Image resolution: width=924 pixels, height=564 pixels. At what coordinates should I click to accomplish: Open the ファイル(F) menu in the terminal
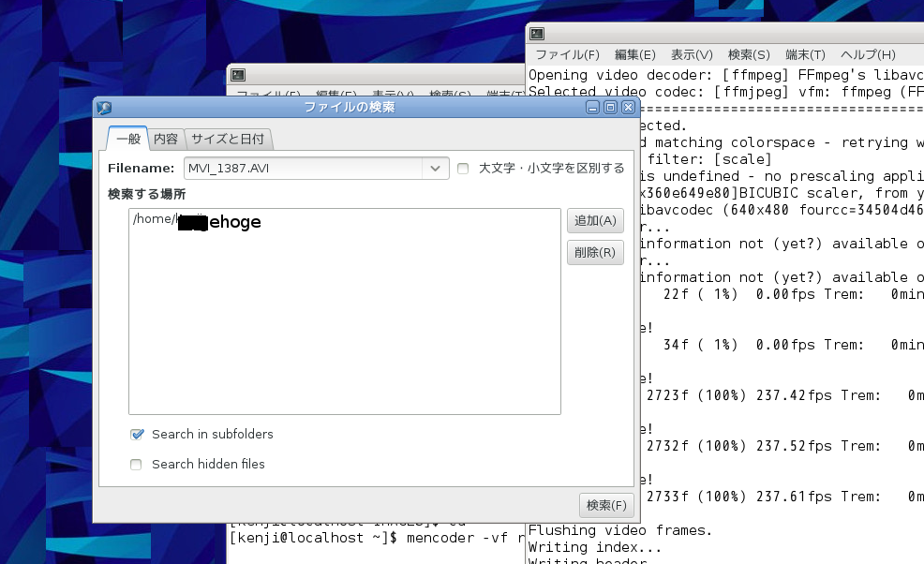566,55
